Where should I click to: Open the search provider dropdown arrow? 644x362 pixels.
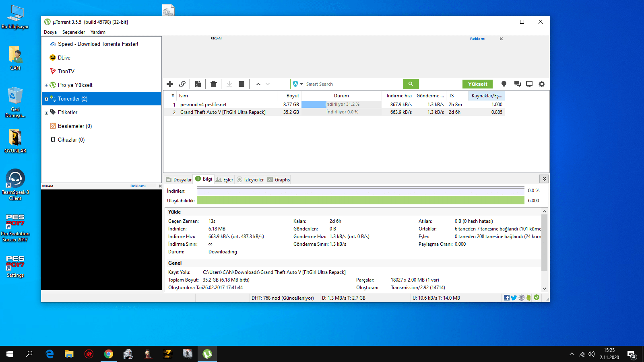[301, 84]
